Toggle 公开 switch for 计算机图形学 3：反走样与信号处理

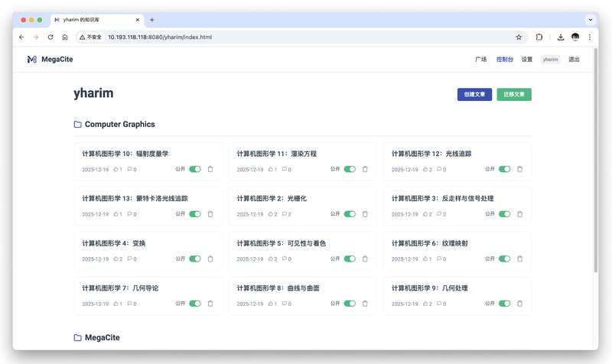(x=505, y=214)
